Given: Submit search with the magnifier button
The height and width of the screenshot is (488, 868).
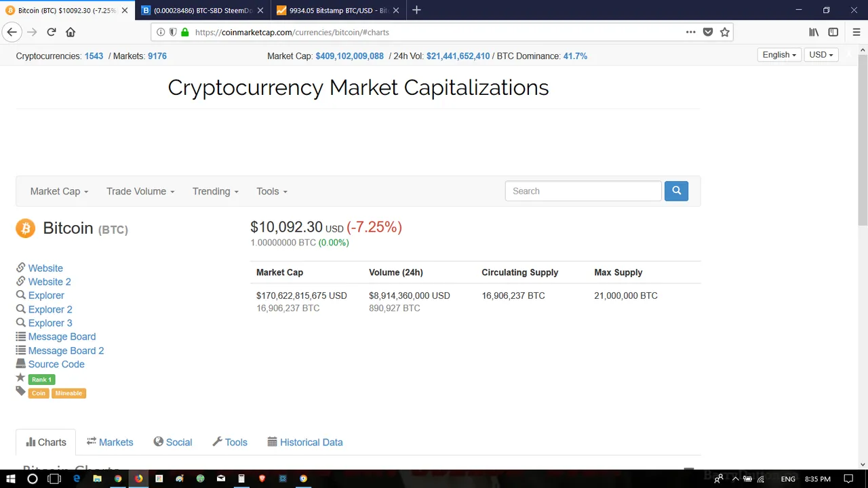Looking at the screenshot, I should (676, 191).
